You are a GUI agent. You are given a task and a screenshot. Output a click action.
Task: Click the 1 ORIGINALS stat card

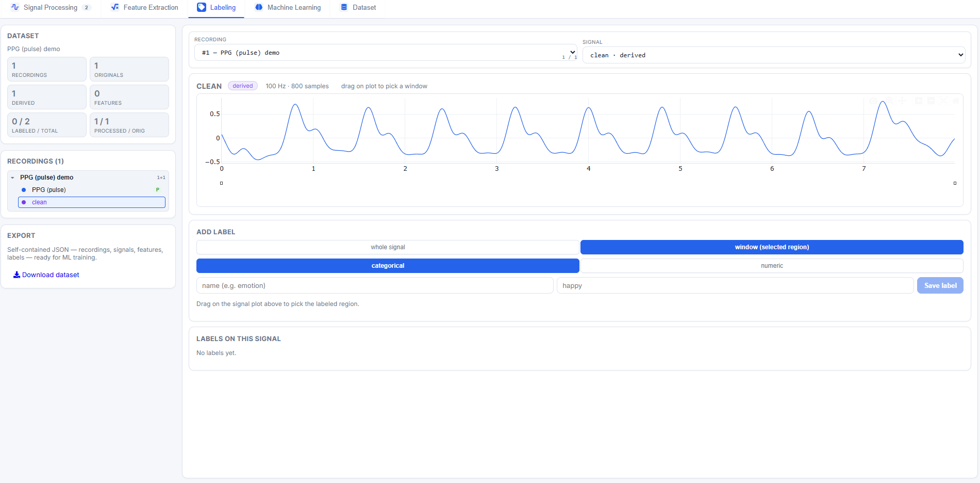click(x=129, y=69)
